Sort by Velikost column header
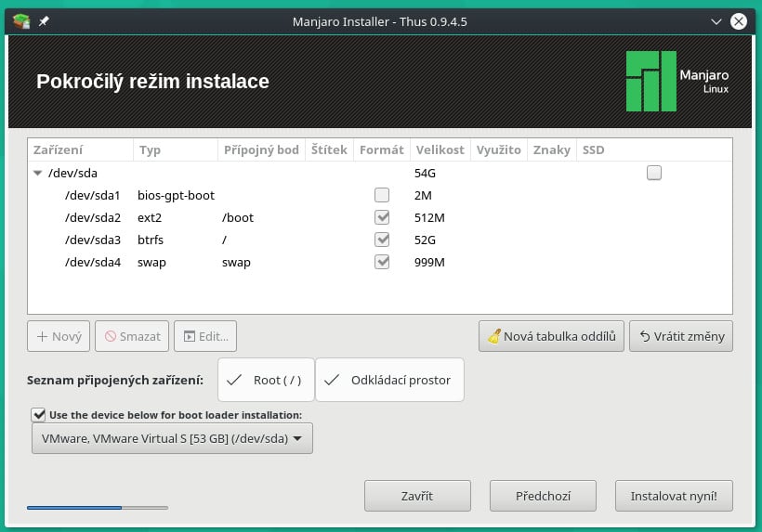Image resolution: width=762 pixels, height=532 pixels. coord(440,150)
